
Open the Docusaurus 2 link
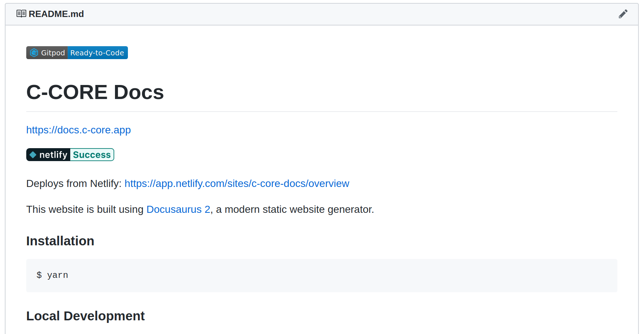click(178, 209)
